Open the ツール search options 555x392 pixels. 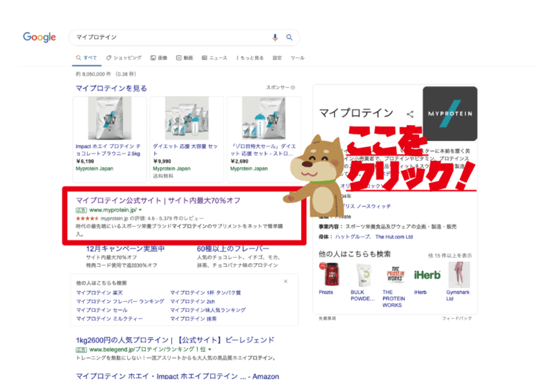[x=297, y=58]
